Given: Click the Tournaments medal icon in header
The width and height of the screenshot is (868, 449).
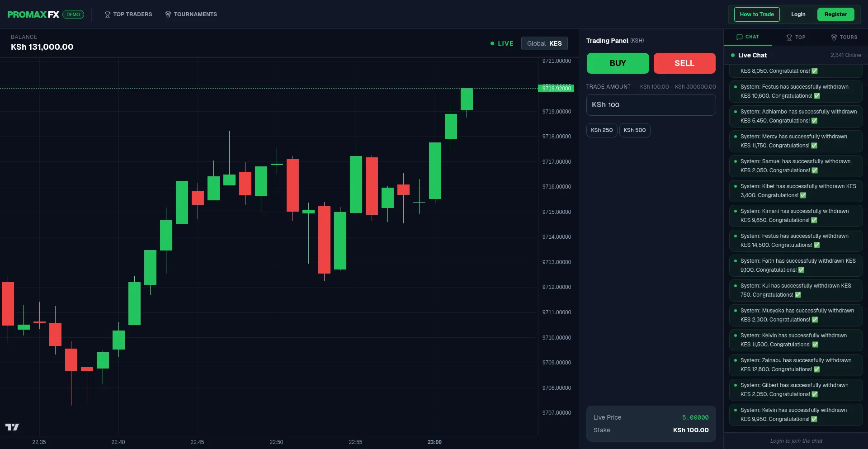Looking at the screenshot, I should (x=168, y=14).
